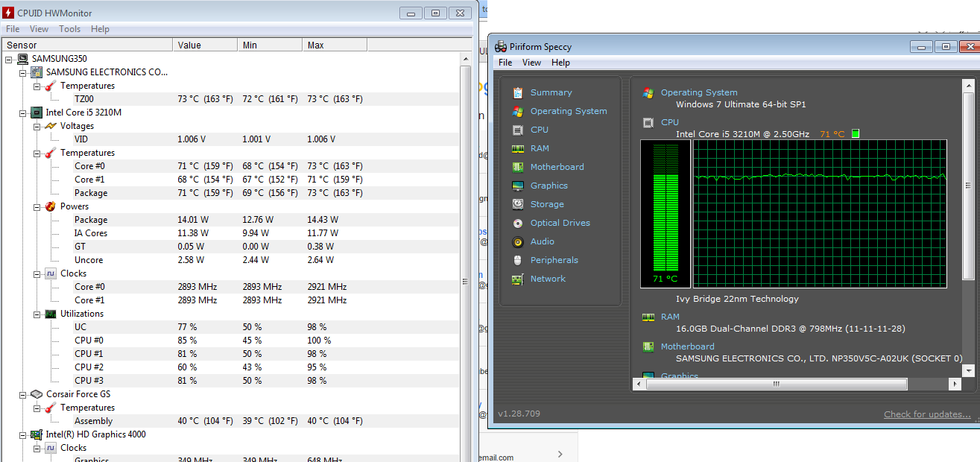The height and width of the screenshot is (462, 980).
Task: Select the CPU #2 utilization row
Action: coord(230,367)
